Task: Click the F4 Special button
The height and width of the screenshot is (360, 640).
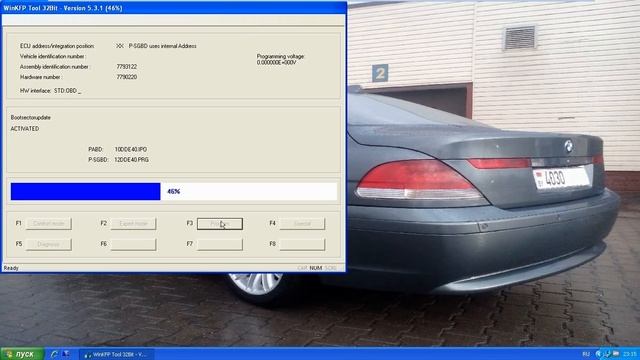Action: (302, 224)
